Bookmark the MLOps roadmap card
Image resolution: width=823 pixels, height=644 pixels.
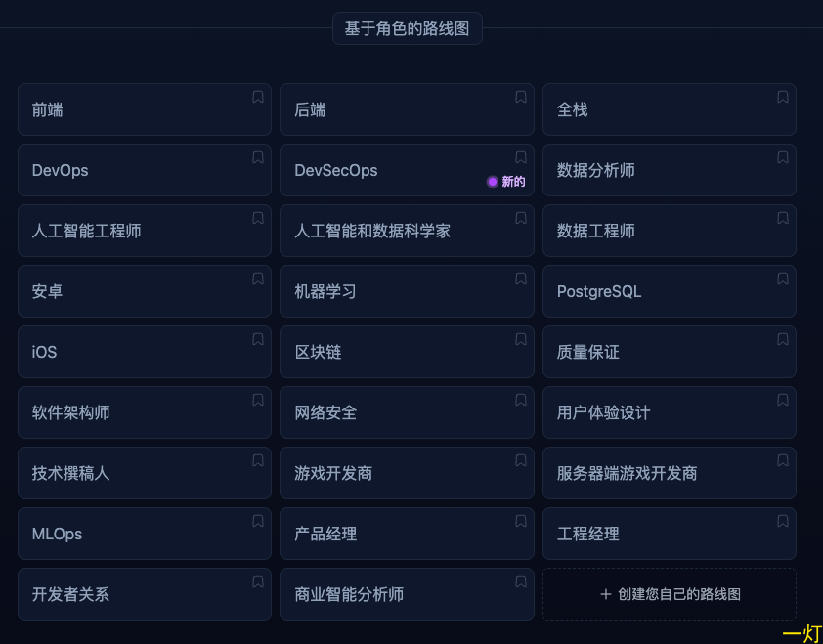pyautogui.click(x=258, y=521)
